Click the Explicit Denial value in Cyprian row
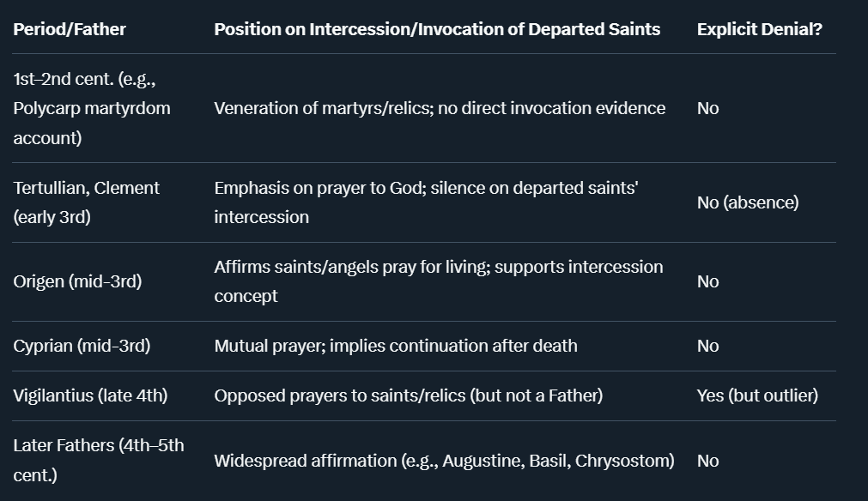Image resolution: width=868 pixels, height=501 pixels. (708, 346)
